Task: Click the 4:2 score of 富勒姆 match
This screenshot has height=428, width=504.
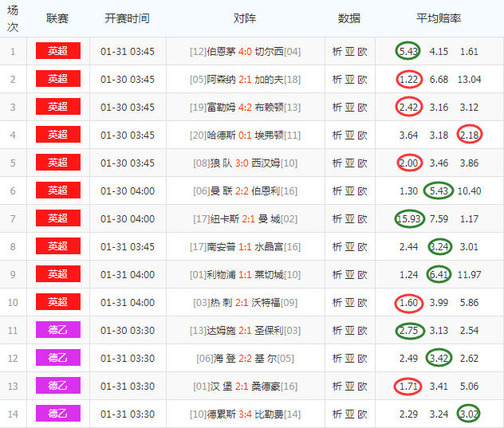Action: point(245,108)
